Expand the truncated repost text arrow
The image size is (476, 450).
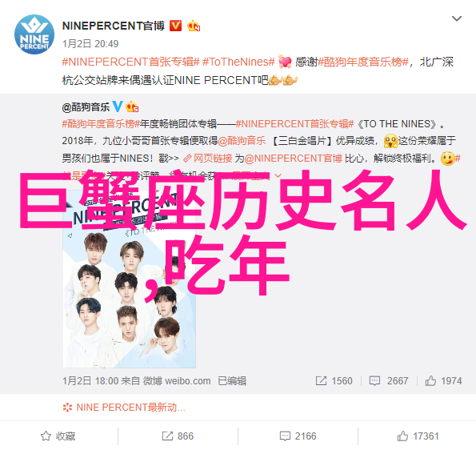[278, 175]
